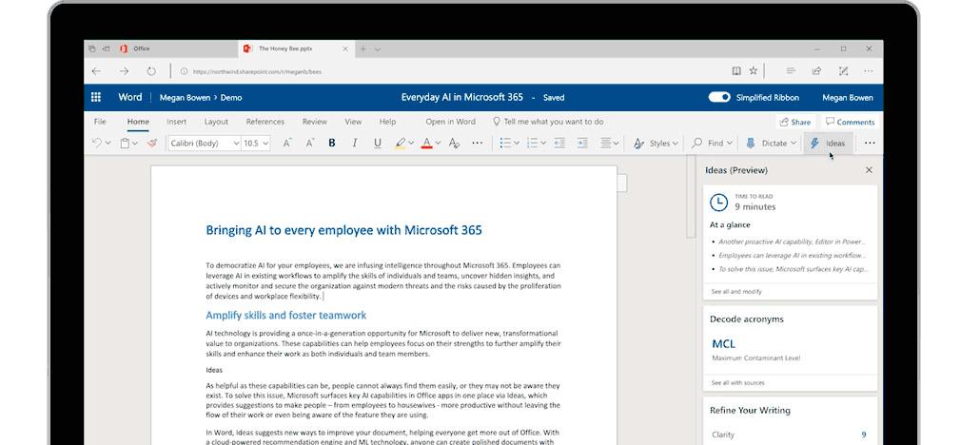Screen dimensions: 980x445
Task: Decrease indent of paragraph
Action: [x=559, y=144]
